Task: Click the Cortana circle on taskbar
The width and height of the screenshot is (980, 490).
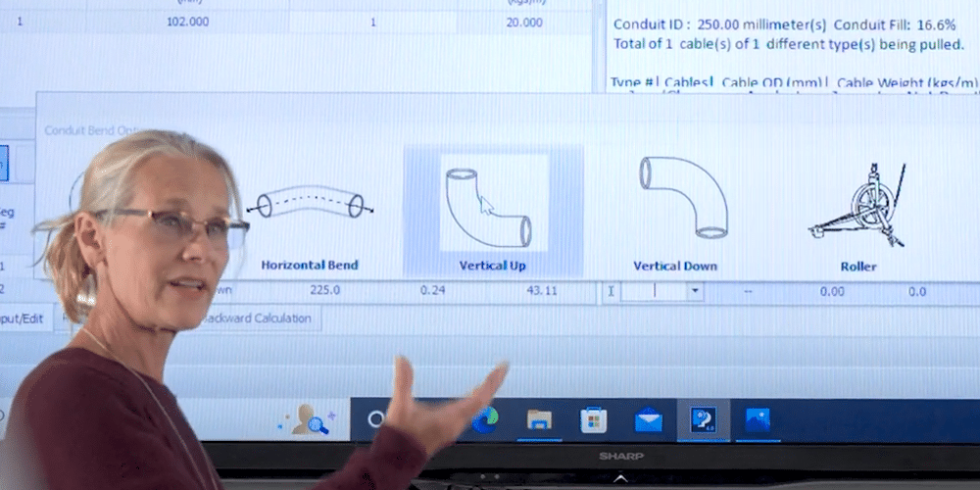Action: (x=375, y=419)
